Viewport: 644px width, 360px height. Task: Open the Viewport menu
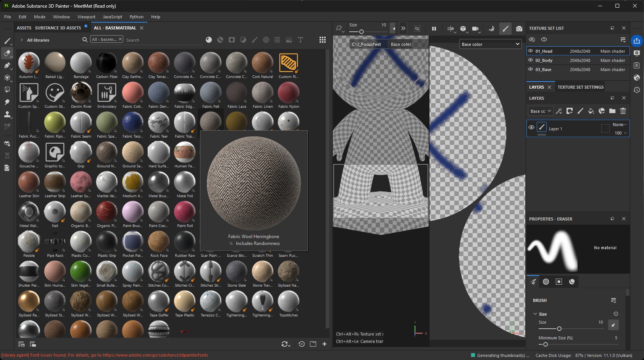(86, 17)
